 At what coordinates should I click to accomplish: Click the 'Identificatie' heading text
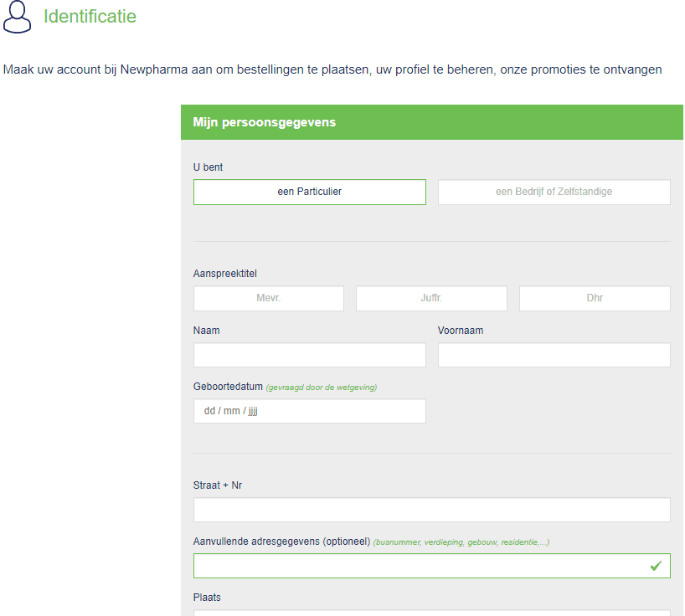tap(90, 17)
